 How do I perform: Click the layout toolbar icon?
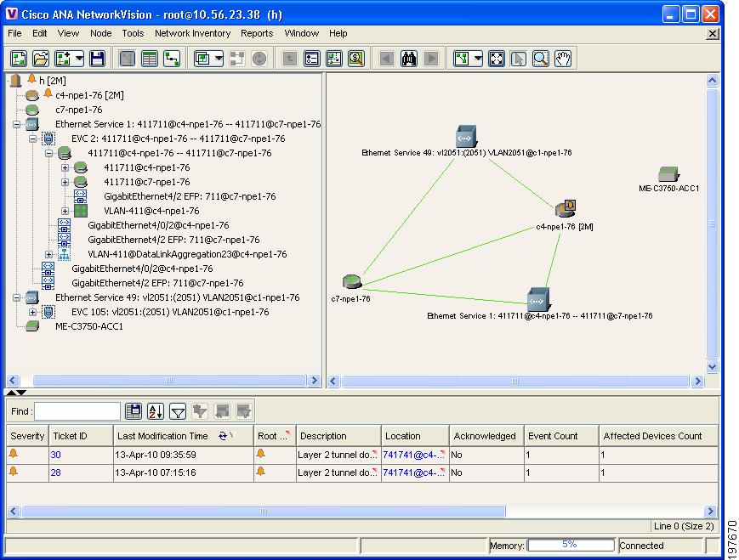point(462,59)
